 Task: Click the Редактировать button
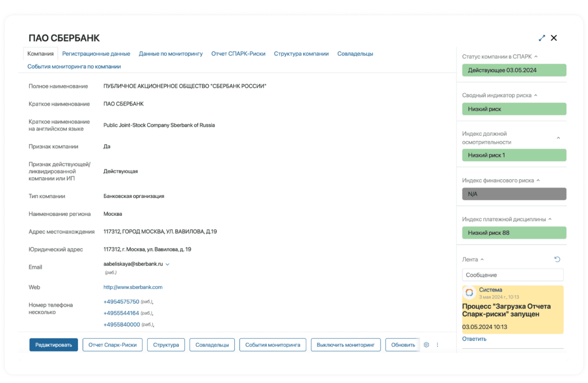[54, 345]
